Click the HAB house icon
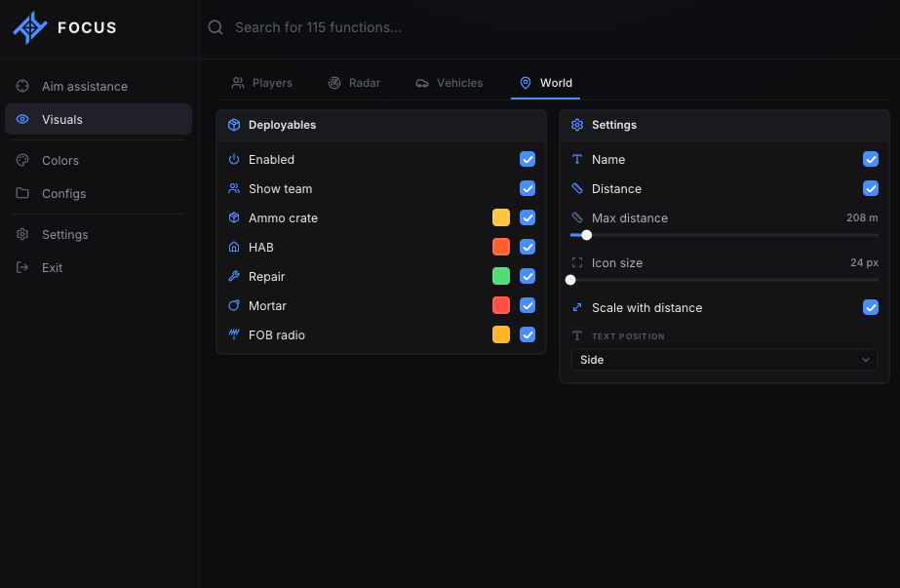 click(x=234, y=247)
